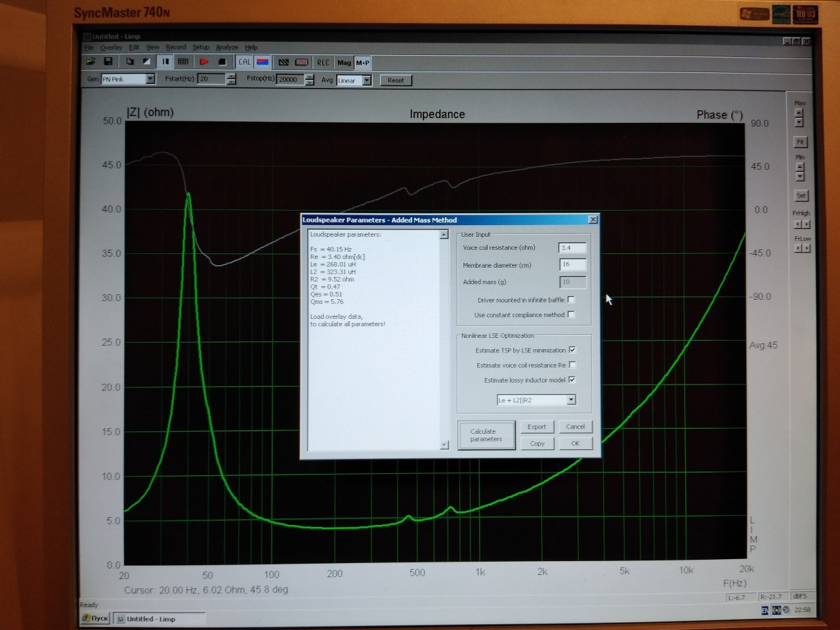Open the Analyze menu
The height and width of the screenshot is (630, 840).
227,47
